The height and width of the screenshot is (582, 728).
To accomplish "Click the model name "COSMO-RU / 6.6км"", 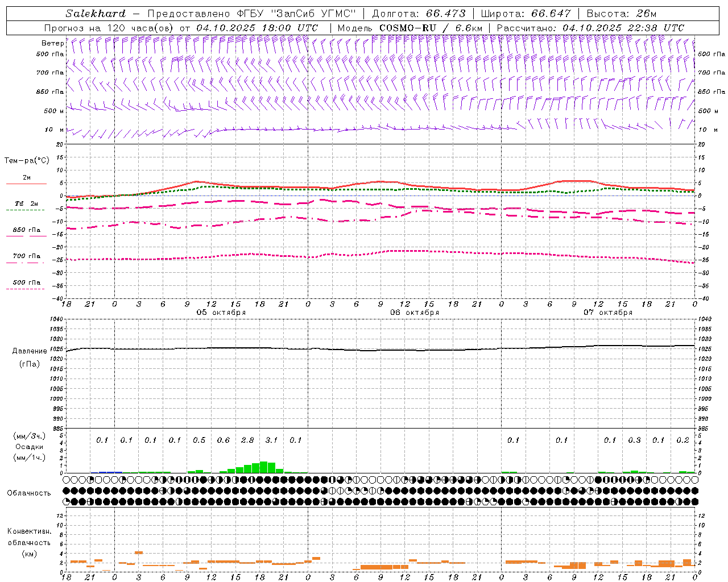I will (431, 28).
